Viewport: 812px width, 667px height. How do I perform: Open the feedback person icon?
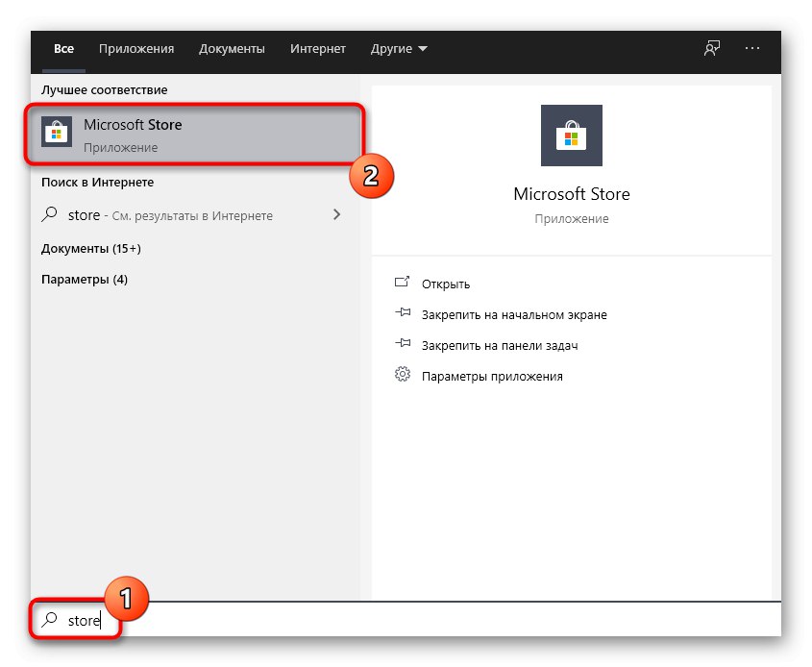[x=711, y=49]
